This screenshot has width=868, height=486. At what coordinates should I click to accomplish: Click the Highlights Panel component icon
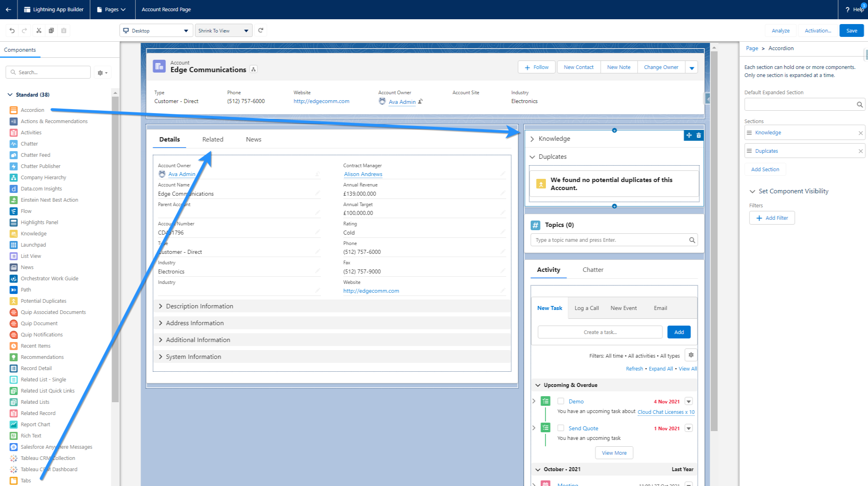[x=14, y=222]
